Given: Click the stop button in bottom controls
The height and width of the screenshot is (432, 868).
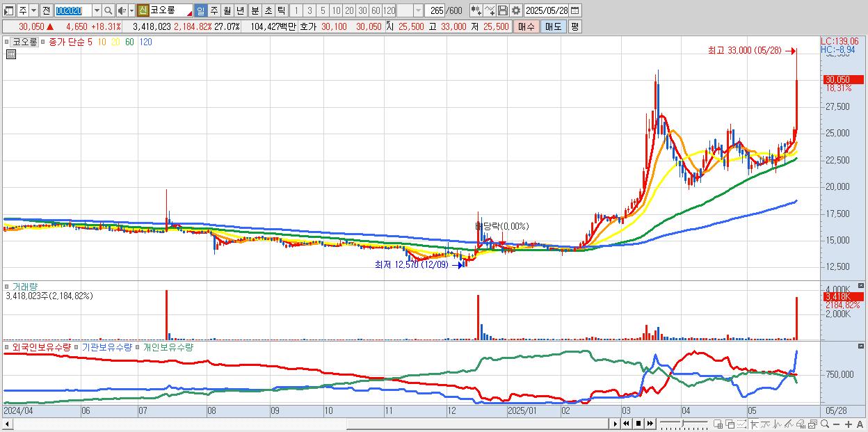Looking at the screenshot, I should 638,424.
